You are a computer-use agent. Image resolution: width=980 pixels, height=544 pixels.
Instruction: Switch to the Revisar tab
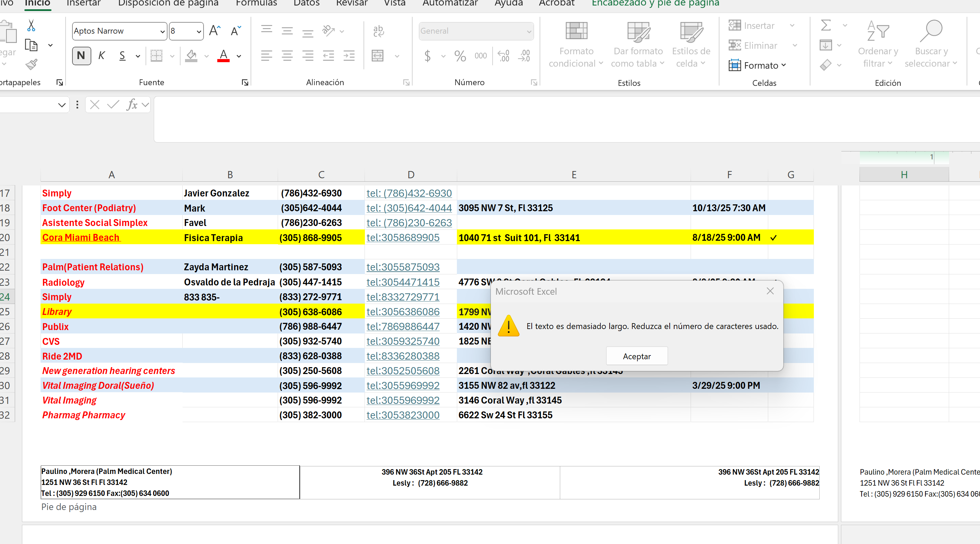pos(351,3)
